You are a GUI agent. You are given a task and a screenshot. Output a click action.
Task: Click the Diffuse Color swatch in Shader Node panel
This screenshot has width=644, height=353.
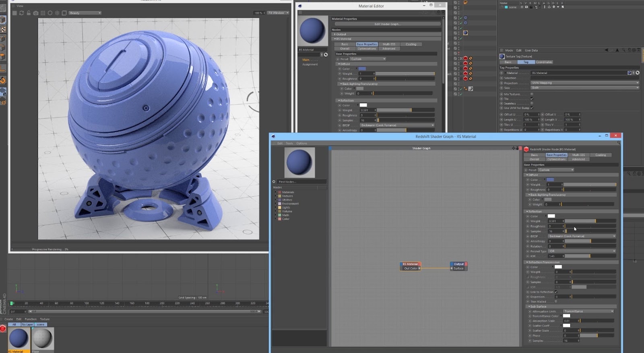coord(550,180)
